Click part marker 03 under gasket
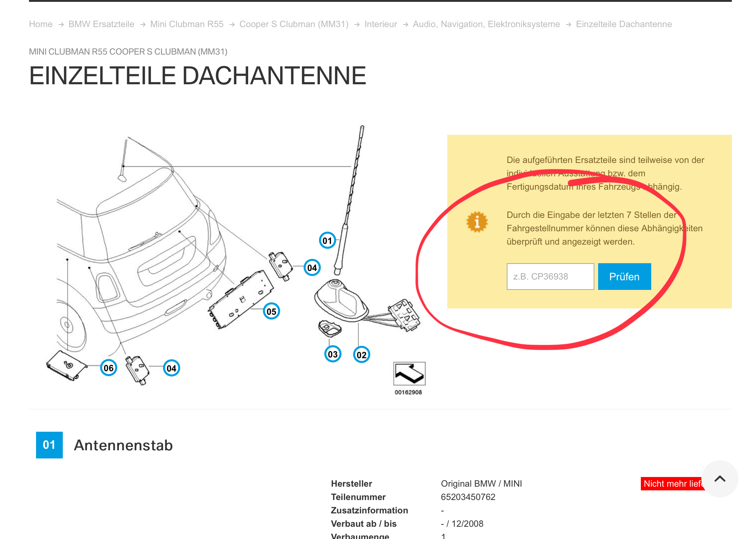This screenshot has width=756, height=539. pyautogui.click(x=332, y=354)
